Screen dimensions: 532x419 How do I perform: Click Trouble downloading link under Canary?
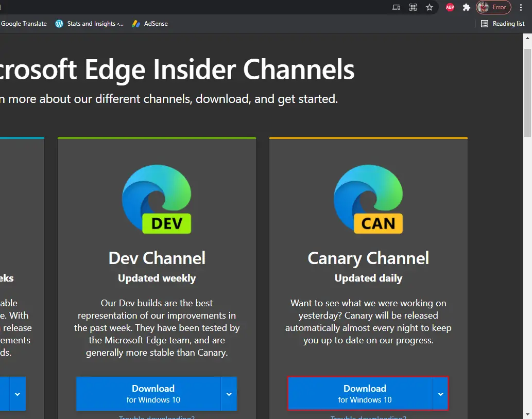[x=368, y=417]
